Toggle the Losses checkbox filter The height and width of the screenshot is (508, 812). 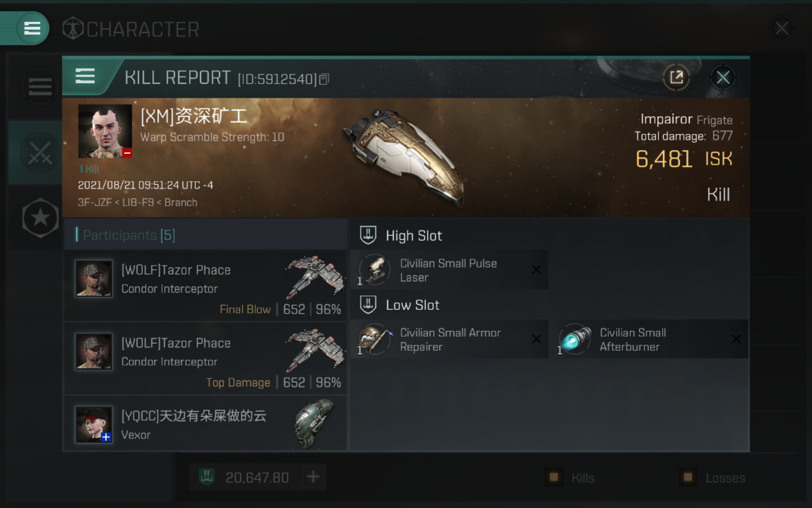coord(688,477)
